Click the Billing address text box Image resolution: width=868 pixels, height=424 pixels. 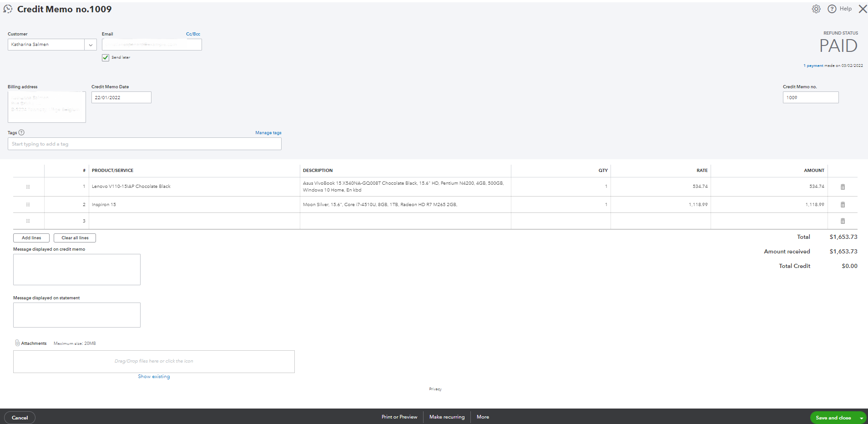point(47,107)
